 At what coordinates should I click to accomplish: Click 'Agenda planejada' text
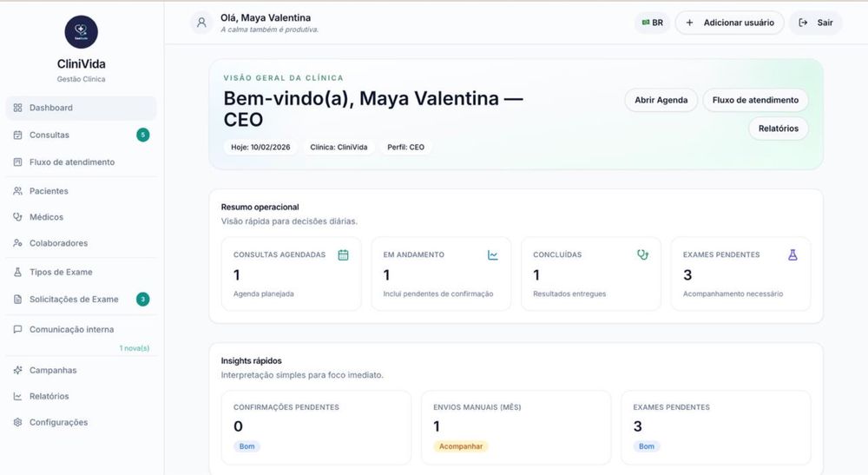(x=264, y=294)
